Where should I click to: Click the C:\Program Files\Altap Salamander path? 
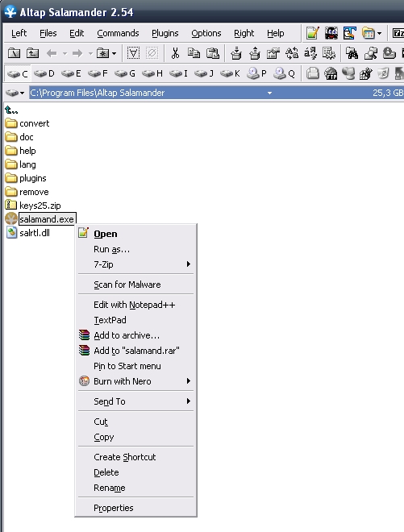[x=97, y=93]
